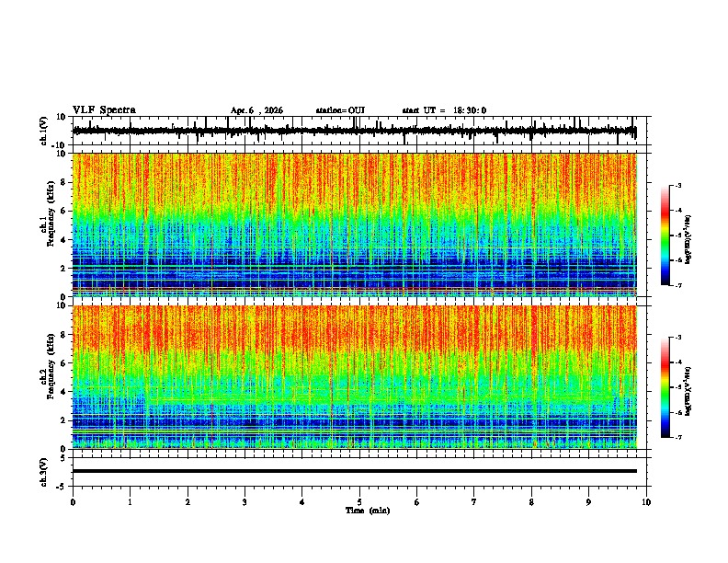Click the "-6" label on ch.2 colorbar
This screenshot has width=728, height=563.
pyautogui.click(x=678, y=412)
